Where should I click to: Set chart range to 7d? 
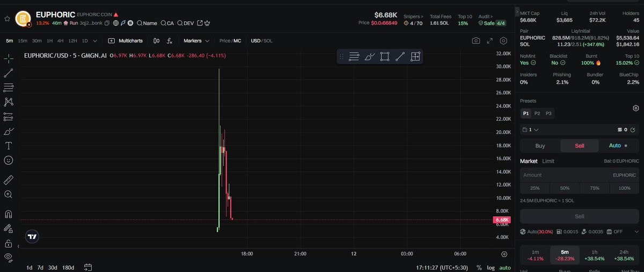coord(40,267)
